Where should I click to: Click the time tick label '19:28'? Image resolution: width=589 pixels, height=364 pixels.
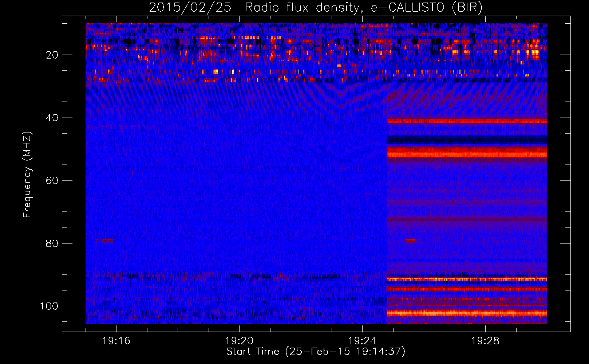(485, 341)
